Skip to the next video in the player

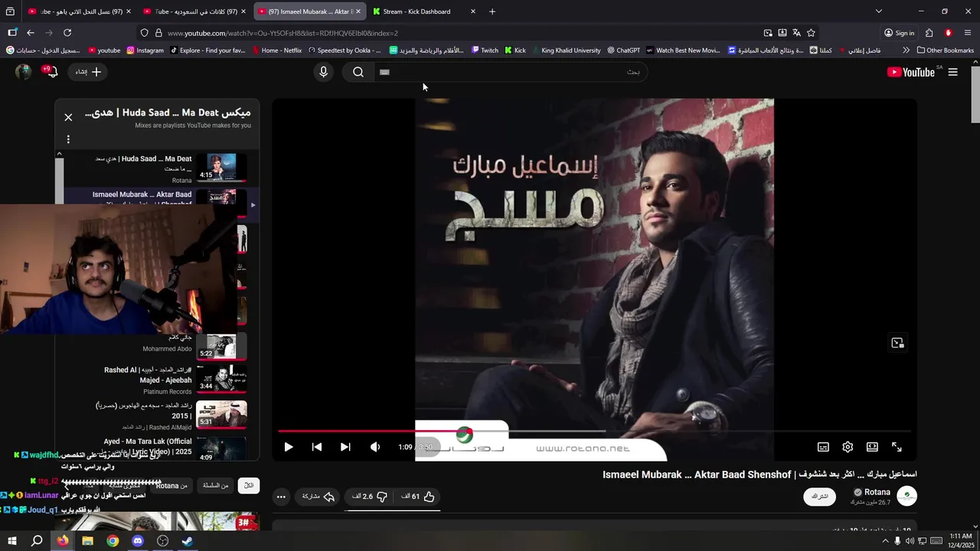click(x=345, y=447)
